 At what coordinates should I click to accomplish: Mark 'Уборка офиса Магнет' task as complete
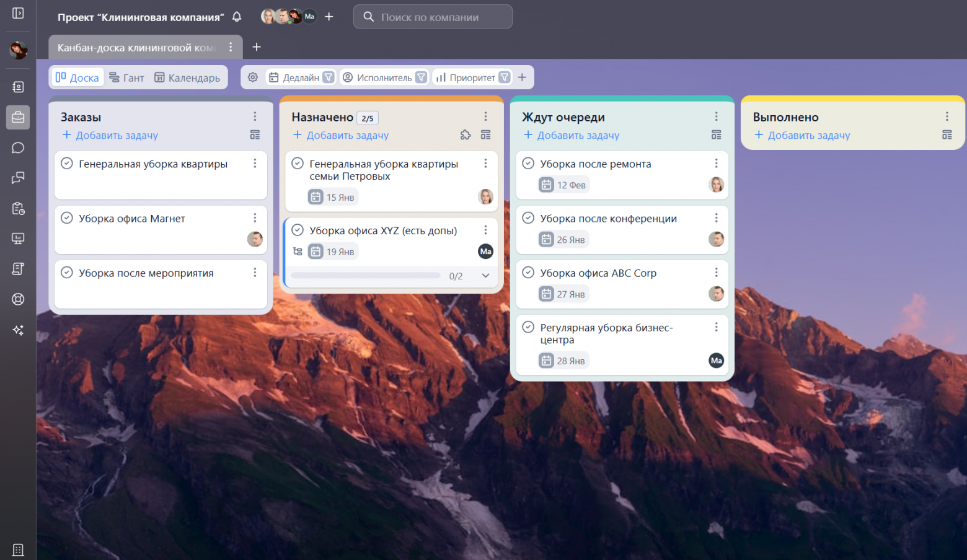[67, 218]
